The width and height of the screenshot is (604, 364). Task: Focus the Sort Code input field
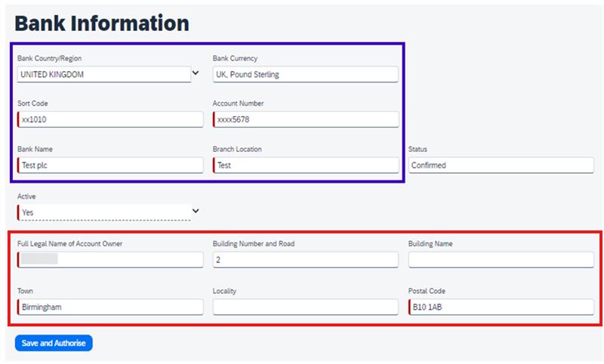tap(110, 119)
